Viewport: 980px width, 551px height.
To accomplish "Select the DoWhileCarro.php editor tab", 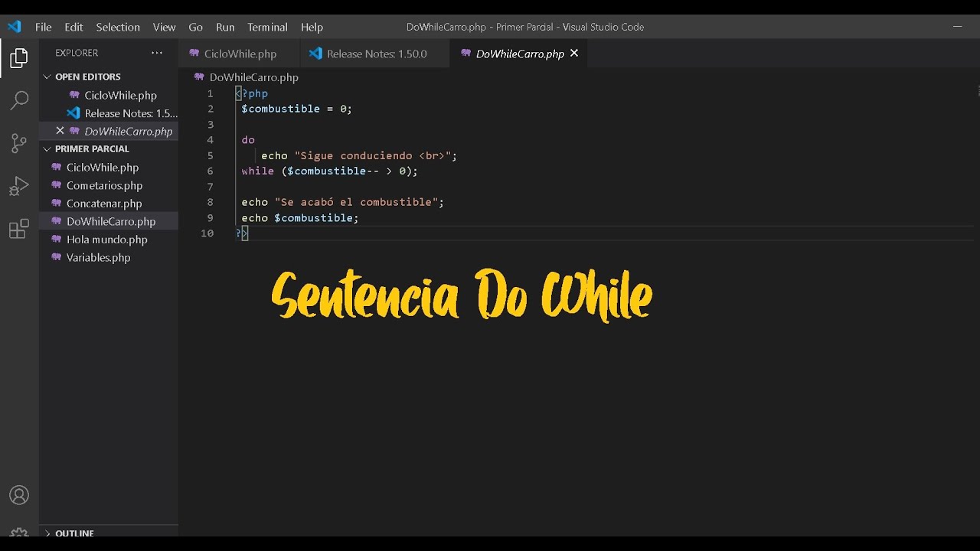I will tap(519, 54).
